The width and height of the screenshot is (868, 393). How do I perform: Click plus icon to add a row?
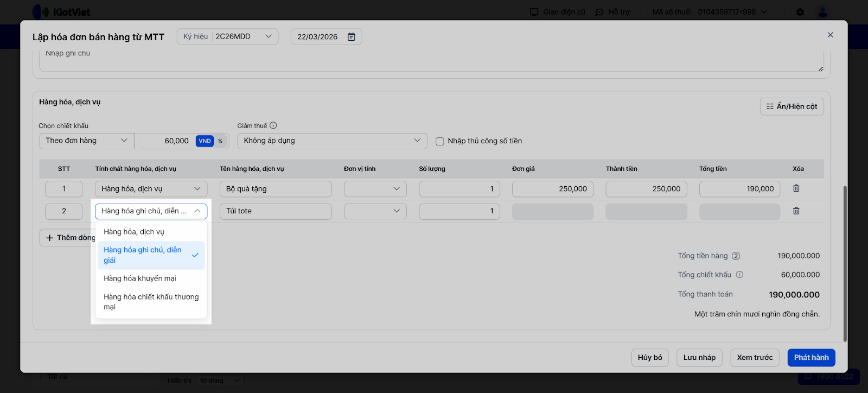(x=50, y=238)
